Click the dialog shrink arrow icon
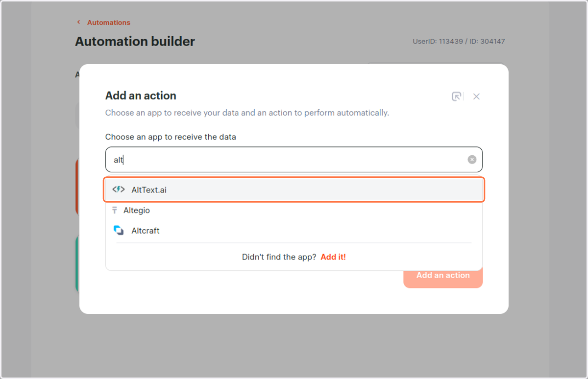 click(457, 96)
